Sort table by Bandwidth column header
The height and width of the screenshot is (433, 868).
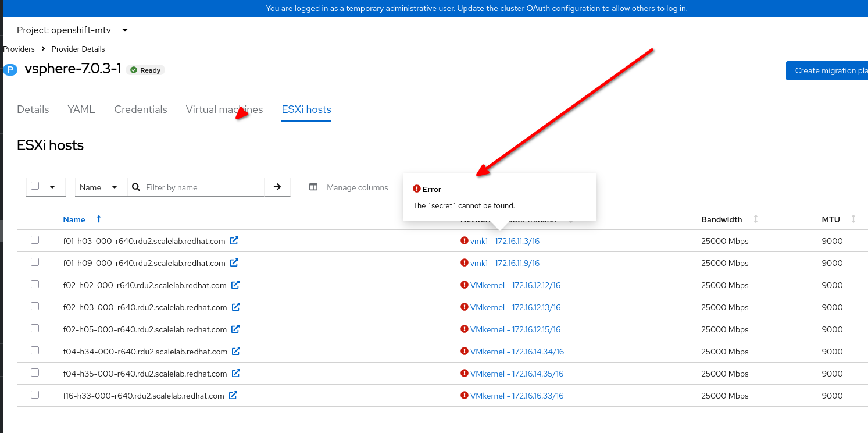(721, 219)
